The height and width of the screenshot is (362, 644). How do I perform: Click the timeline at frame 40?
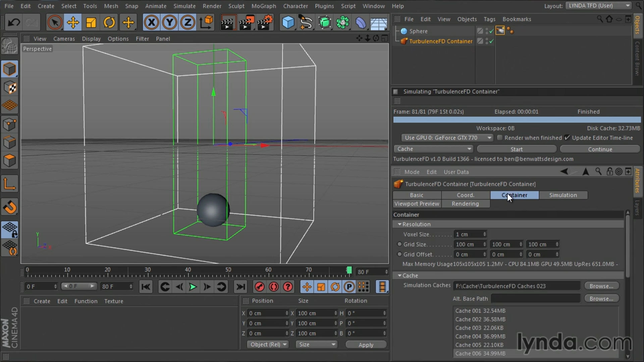[x=188, y=274]
